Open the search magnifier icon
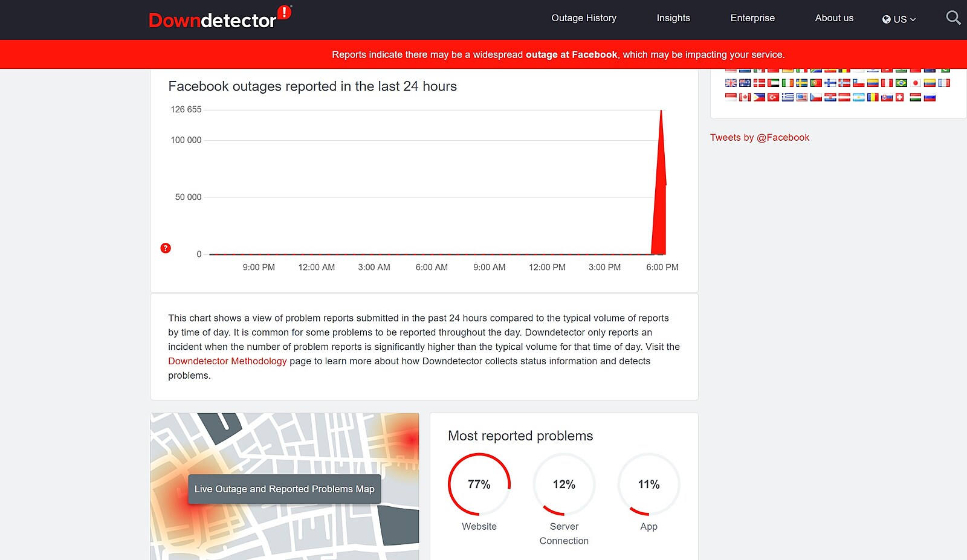Viewport: 967px width, 560px height. [x=953, y=18]
